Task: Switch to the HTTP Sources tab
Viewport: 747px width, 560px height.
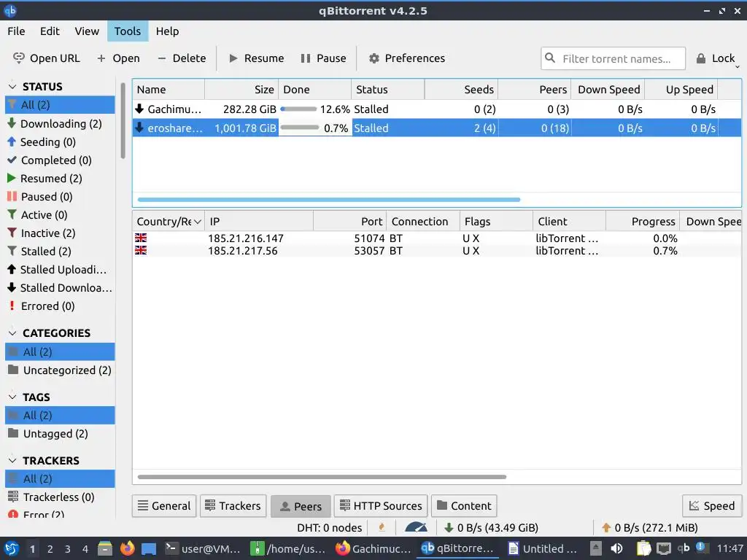Action: (381, 506)
